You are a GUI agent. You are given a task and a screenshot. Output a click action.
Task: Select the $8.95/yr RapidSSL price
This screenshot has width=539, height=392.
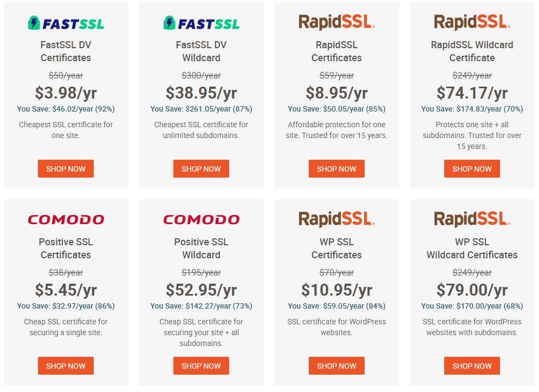pos(336,93)
